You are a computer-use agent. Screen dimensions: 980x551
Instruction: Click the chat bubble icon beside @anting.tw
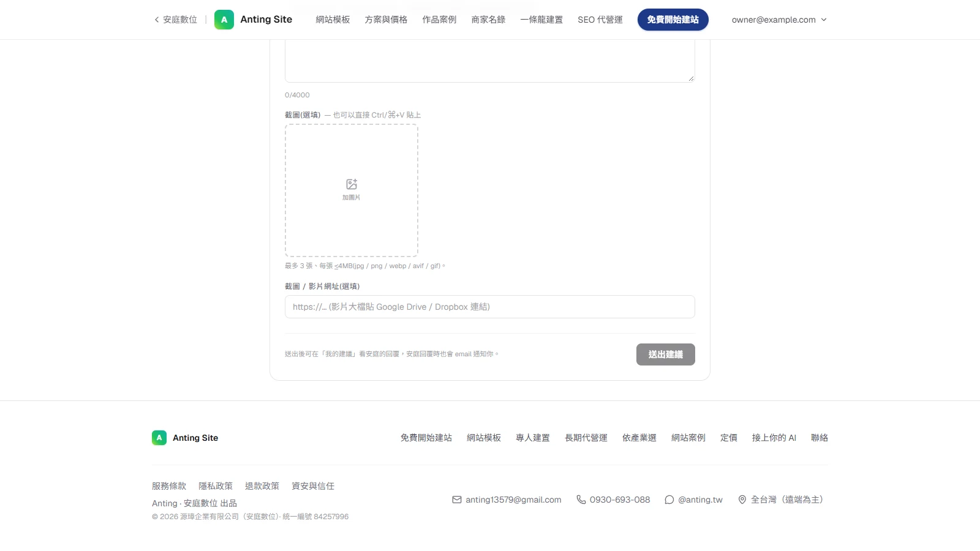click(669, 500)
